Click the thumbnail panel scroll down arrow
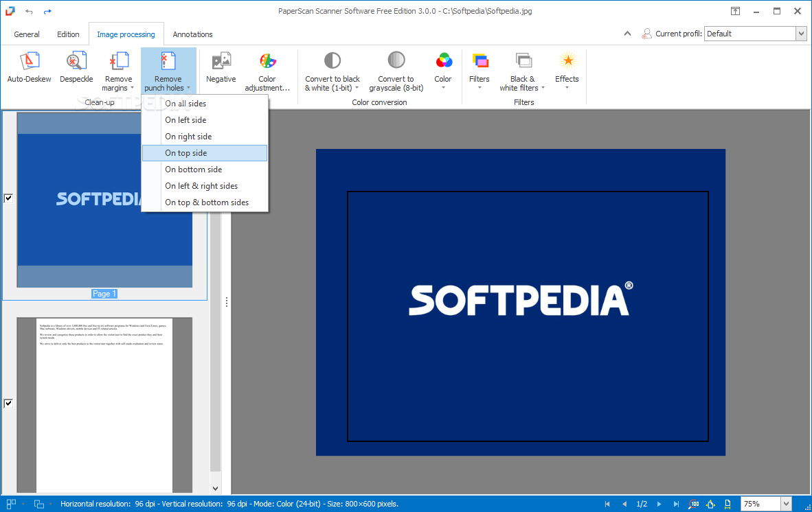Image resolution: width=812 pixels, height=512 pixels. point(216,488)
